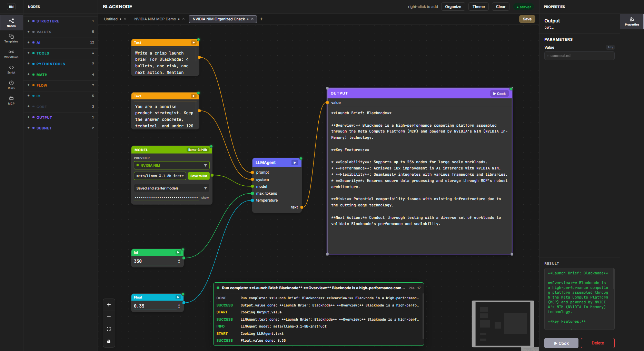The height and width of the screenshot is (351, 644).
Task: Switch to NVIDIA NIM MCP Demo tab
Action: pyautogui.click(x=155, y=19)
